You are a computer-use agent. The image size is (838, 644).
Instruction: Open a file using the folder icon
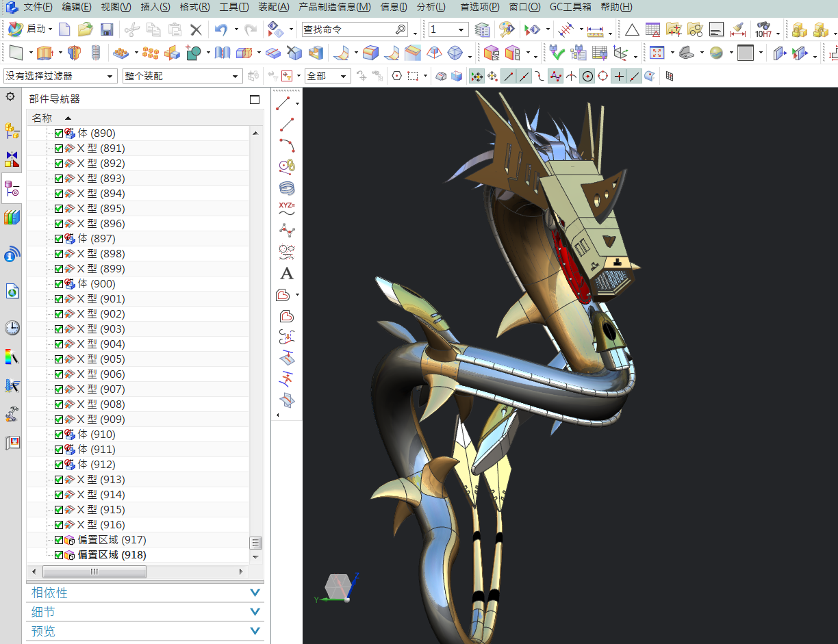(85, 29)
